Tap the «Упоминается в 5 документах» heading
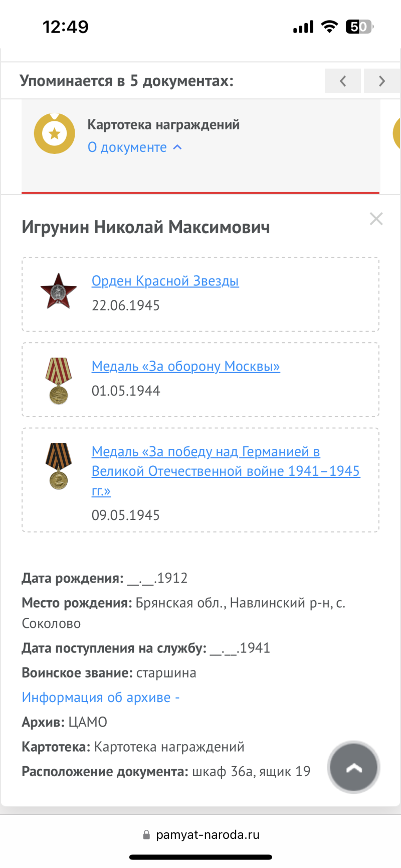The width and height of the screenshot is (401, 868). 127,81
